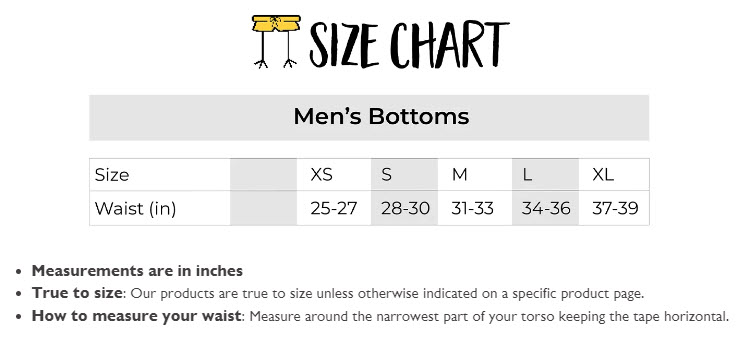The height and width of the screenshot is (363, 742).
Task: Click the empty gray cell beside Size
Action: click(264, 175)
